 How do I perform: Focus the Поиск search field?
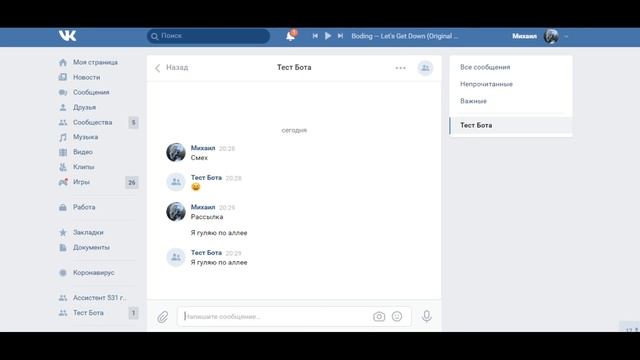[x=208, y=36]
